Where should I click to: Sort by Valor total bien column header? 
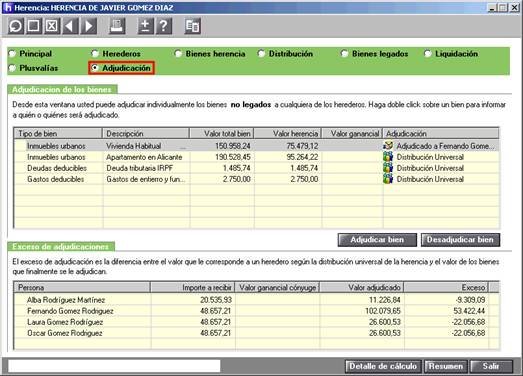tap(222, 133)
